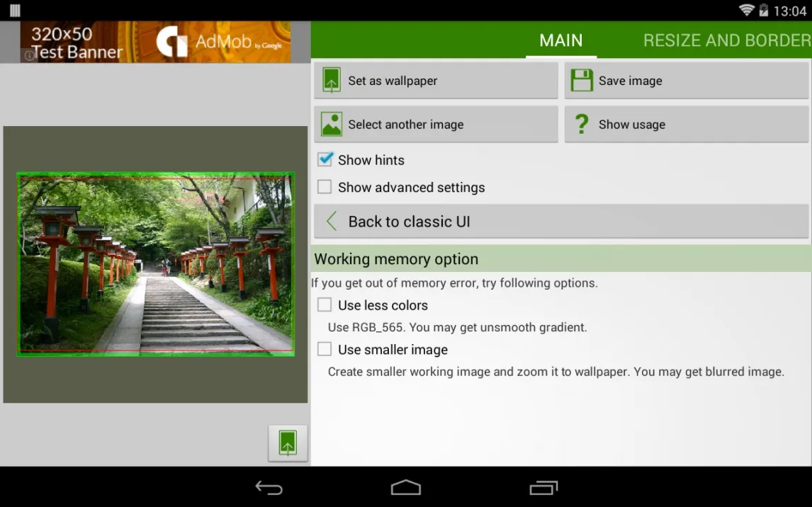Tap the AdMob ad info icon

[29, 55]
